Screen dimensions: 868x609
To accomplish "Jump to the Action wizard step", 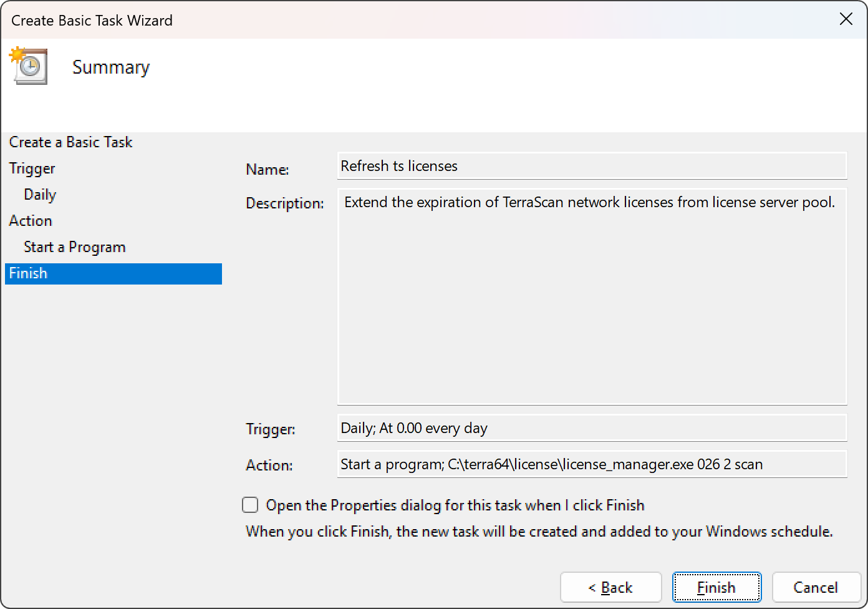I will click(x=31, y=221).
